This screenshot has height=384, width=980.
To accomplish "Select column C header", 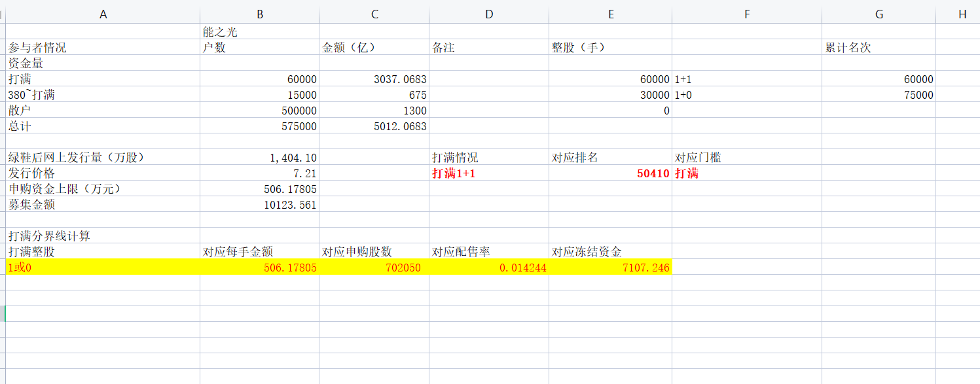I will coord(374,14).
